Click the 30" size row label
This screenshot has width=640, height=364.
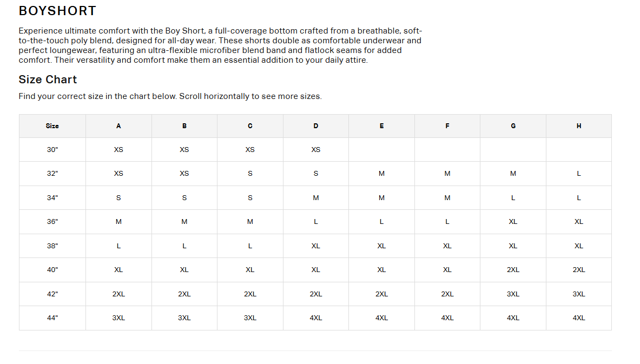52,150
